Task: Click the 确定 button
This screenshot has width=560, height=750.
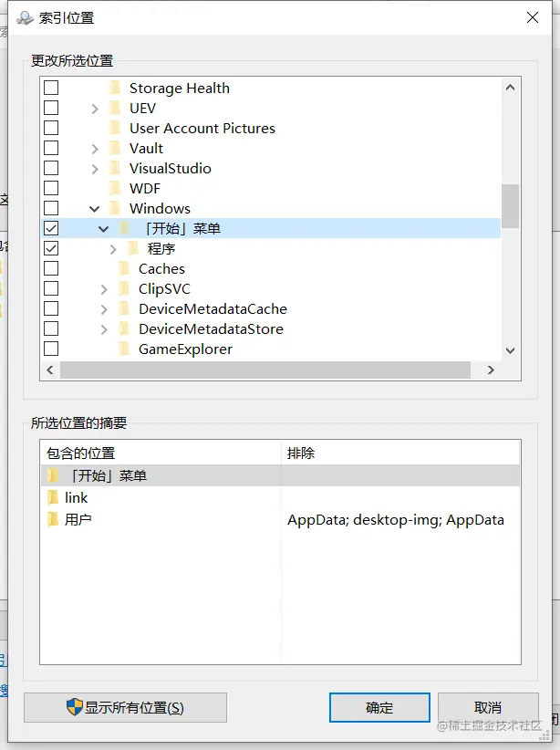Action: click(x=379, y=707)
